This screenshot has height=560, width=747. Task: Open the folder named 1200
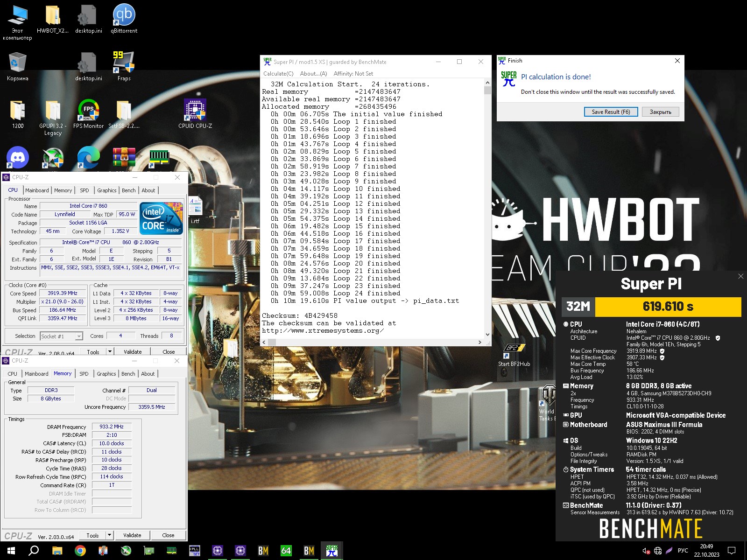tap(18, 113)
